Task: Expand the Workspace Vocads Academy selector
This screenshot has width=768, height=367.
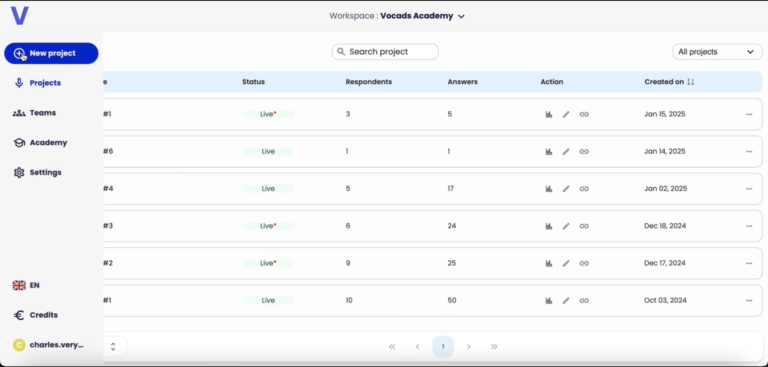Action: click(x=397, y=16)
